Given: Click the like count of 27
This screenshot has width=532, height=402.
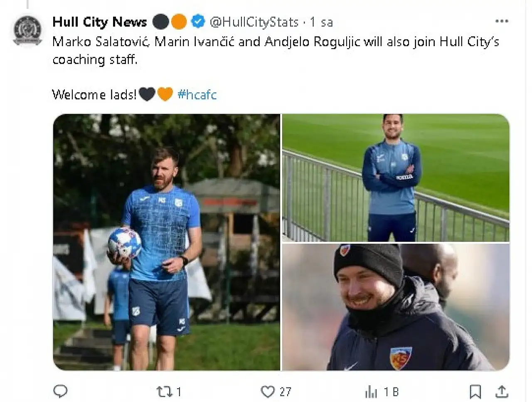Looking at the screenshot, I should 285,392.
